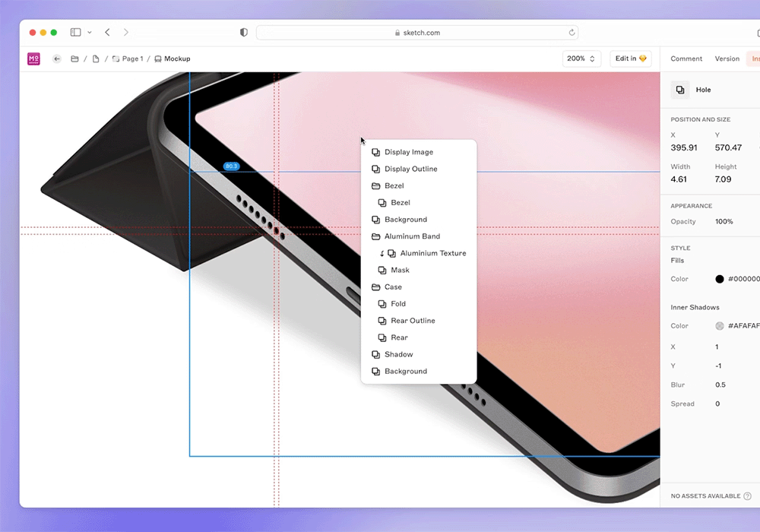Select the Fold layer in menu
760x532 pixels.
point(419,304)
